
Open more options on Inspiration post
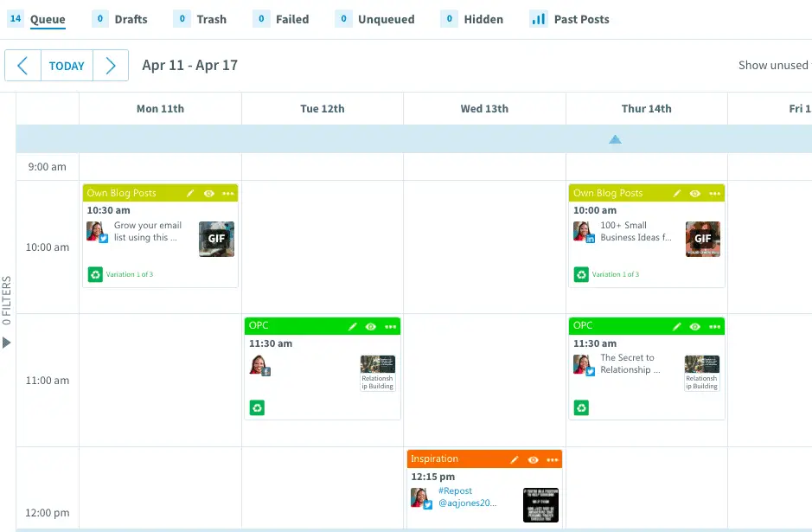click(x=553, y=459)
